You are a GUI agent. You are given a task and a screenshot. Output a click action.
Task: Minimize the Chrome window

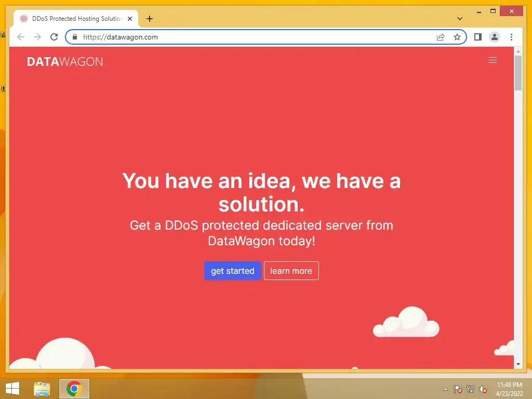click(478, 12)
